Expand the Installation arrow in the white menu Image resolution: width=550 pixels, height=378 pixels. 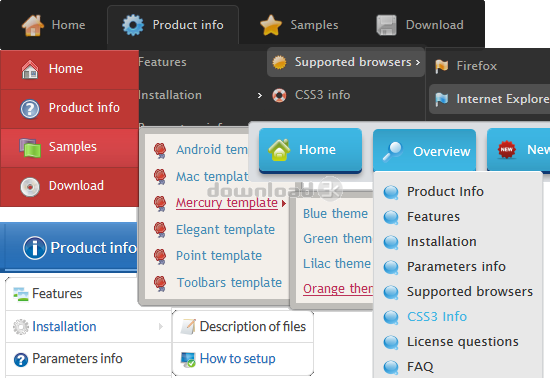point(160,326)
